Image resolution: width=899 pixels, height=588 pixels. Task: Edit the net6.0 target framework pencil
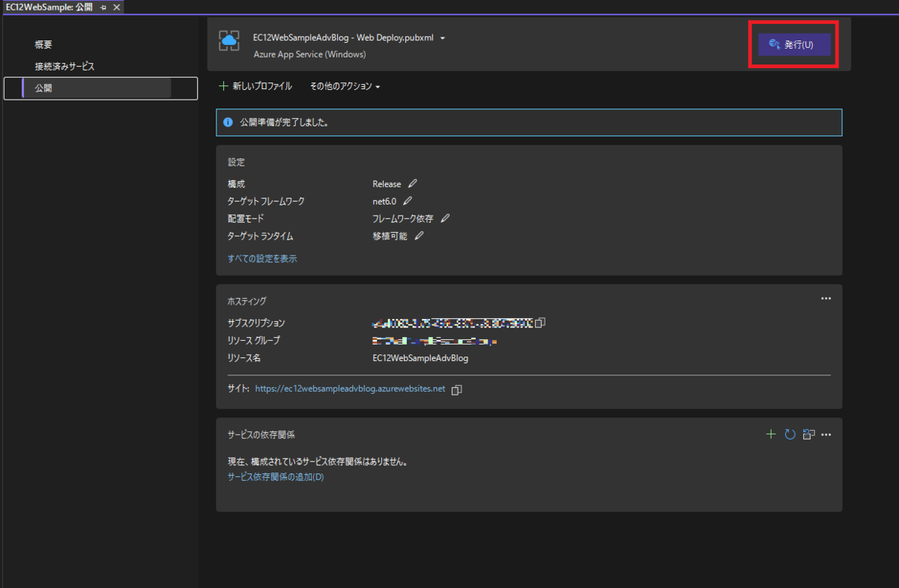pyautogui.click(x=408, y=201)
